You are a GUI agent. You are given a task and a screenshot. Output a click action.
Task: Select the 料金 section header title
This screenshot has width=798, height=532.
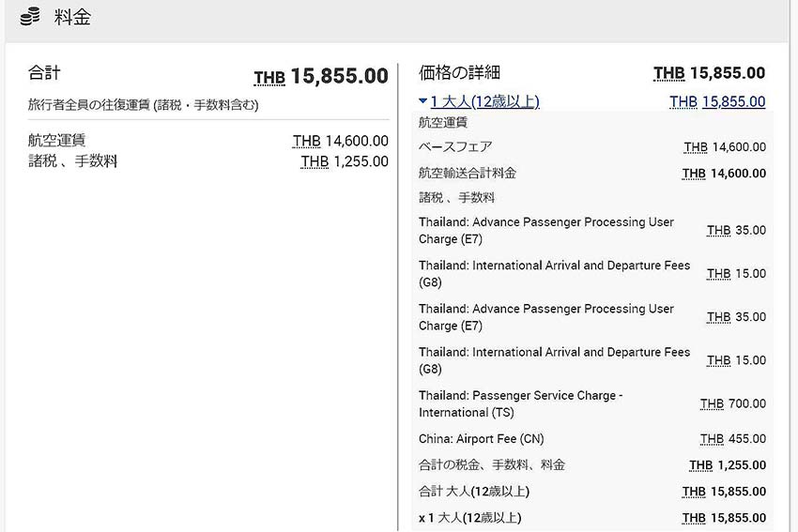(72, 17)
